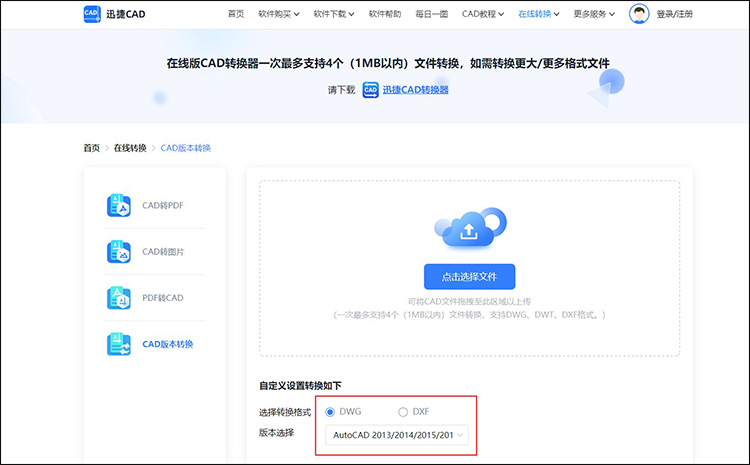Open the user avatar icon

(x=639, y=14)
